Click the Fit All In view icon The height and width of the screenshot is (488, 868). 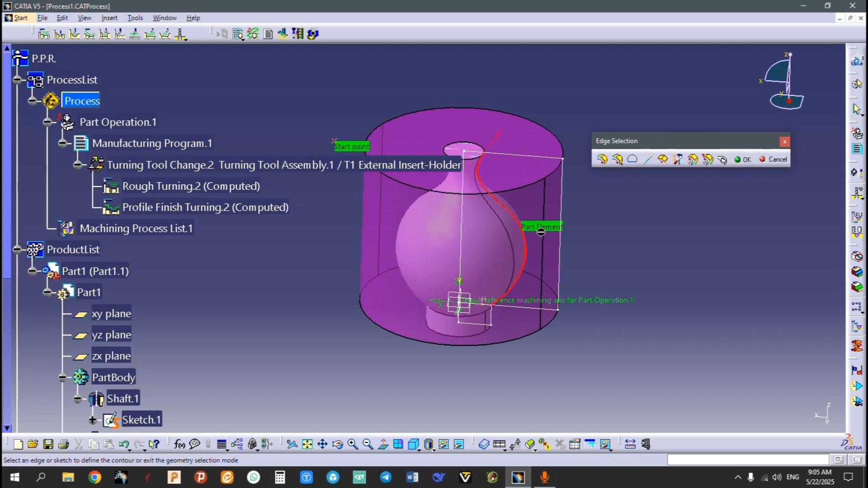pos(307,444)
